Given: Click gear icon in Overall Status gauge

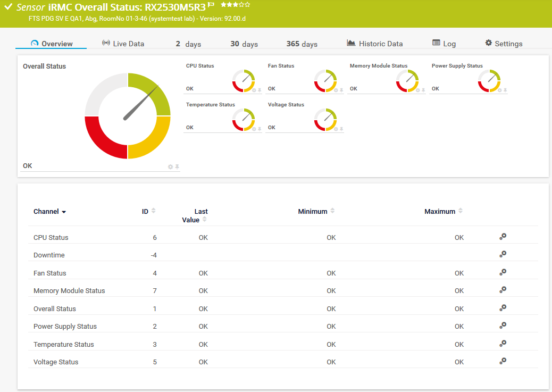Looking at the screenshot, I should coord(171,167).
